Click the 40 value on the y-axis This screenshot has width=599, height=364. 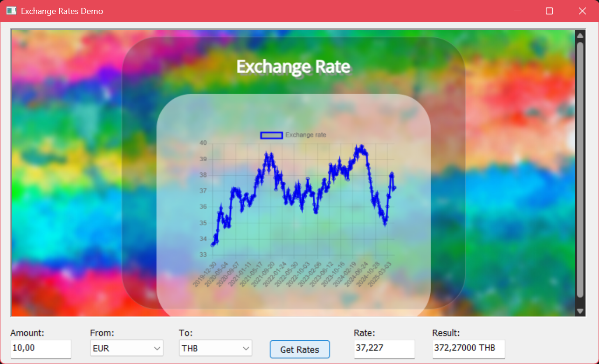coord(203,143)
